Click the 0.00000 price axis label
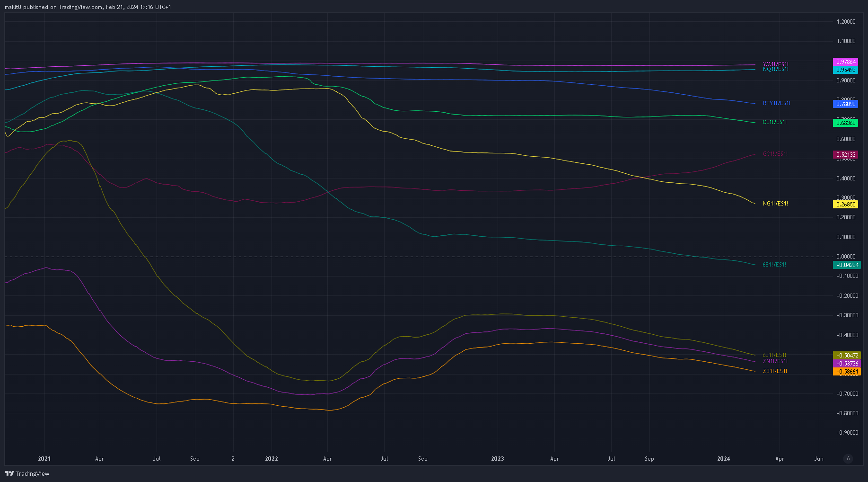Viewport: 868px width, 482px height. point(846,257)
